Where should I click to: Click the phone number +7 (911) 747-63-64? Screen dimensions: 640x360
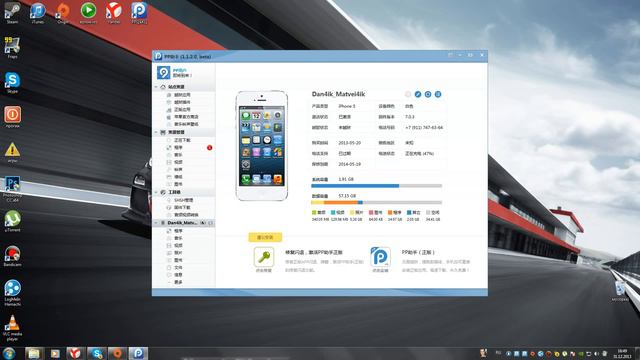coord(424,127)
